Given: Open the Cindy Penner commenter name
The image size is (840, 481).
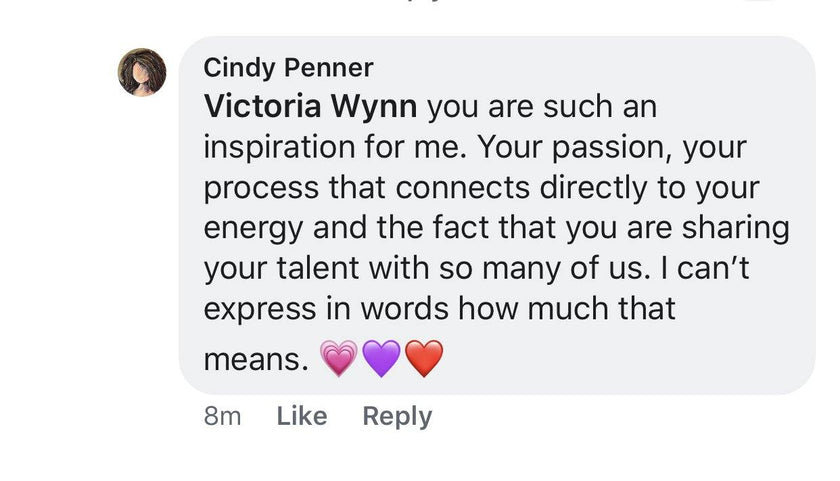Looking at the screenshot, I should tap(288, 68).
